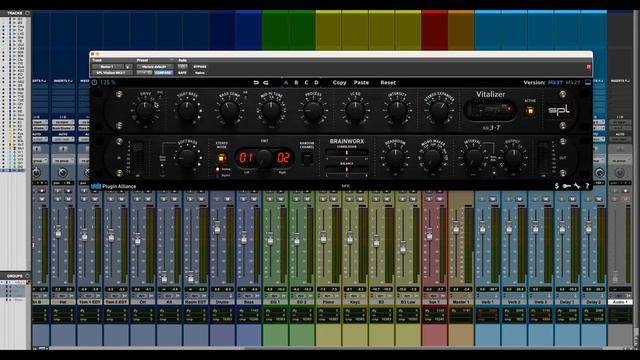Image resolution: width=640 pixels, height=360 pixels.
Task: Click the 125% zoom value in plugin
Action: click(x=108, y=82)
